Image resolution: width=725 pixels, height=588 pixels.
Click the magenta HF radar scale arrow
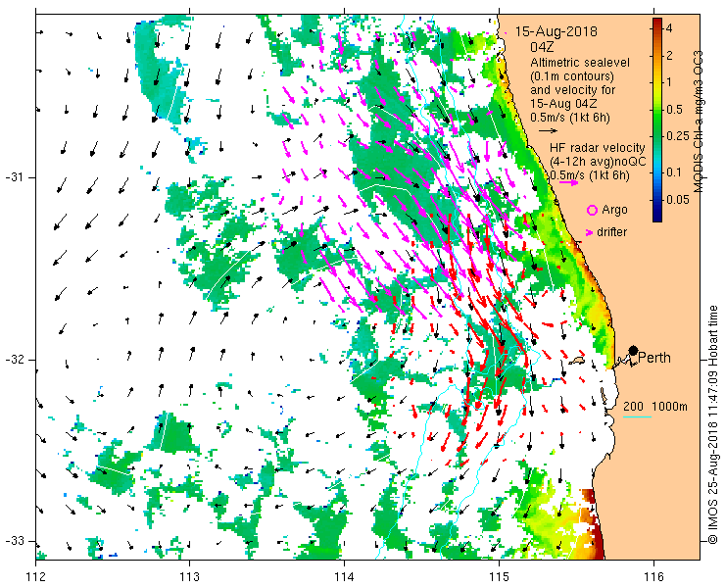[x=568, y=182]
